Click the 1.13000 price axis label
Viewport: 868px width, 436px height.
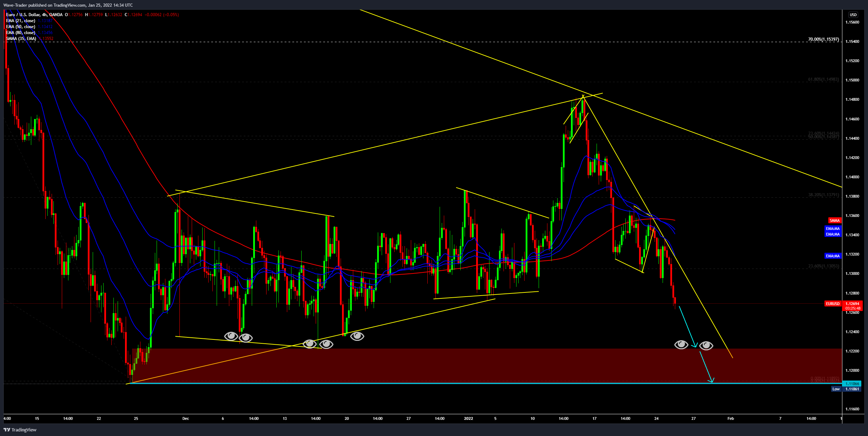852,273
